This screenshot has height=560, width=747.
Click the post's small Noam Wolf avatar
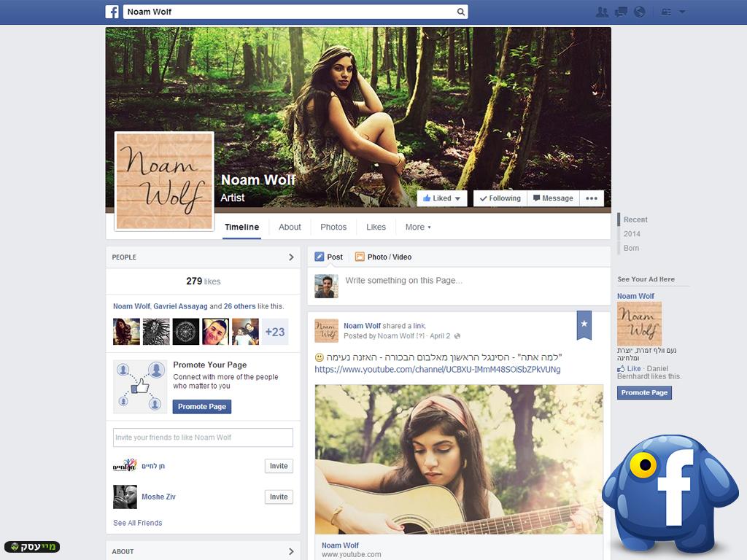(326, 331)
